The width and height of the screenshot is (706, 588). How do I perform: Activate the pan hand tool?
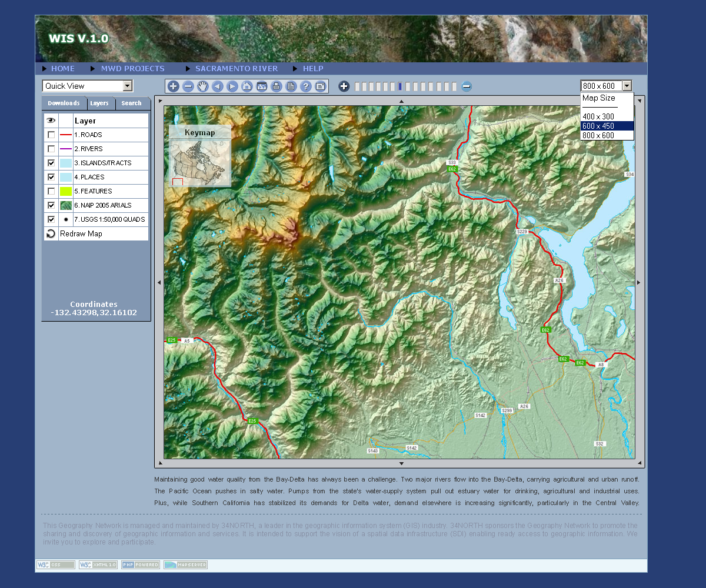click(x=203, y=86)
